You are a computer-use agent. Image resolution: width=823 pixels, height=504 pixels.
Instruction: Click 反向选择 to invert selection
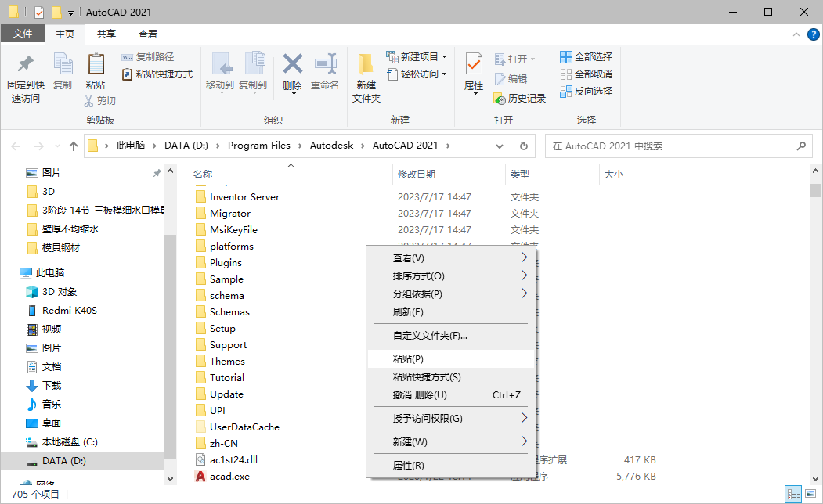[x=586, y=90]
